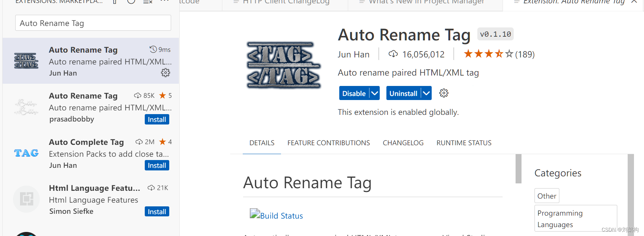Image resolution: width=644 pixels, height=236 pixels.
Task: Click the 9ms activation time clock icon
Action: pos(153,49)
